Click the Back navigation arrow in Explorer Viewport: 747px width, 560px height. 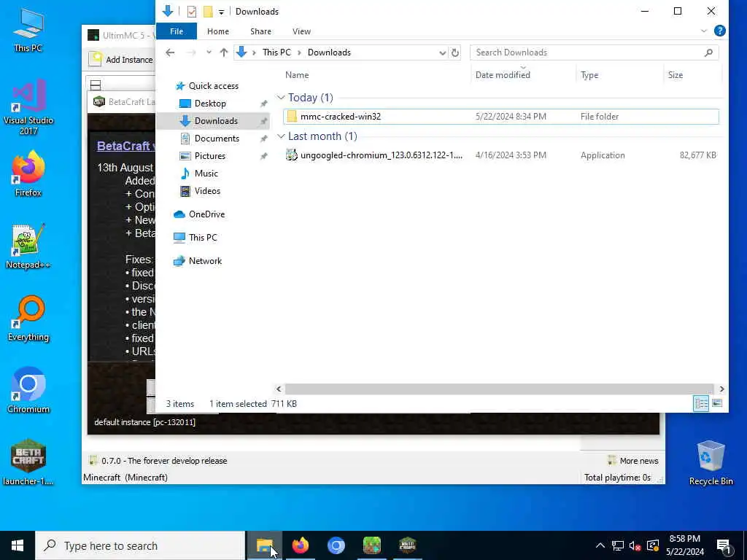[x=170, y=52]
